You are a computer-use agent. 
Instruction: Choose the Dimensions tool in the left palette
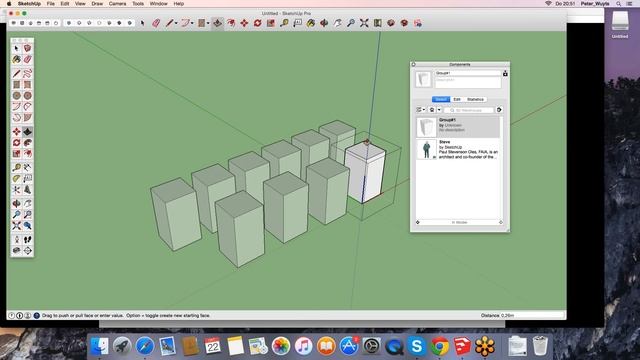pyautogui.click(x=27, y=167)
